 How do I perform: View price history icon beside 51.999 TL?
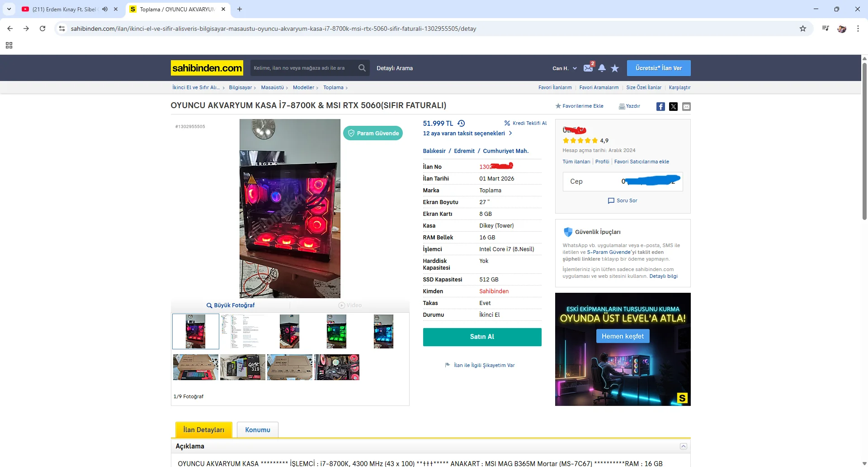point(461,123)
